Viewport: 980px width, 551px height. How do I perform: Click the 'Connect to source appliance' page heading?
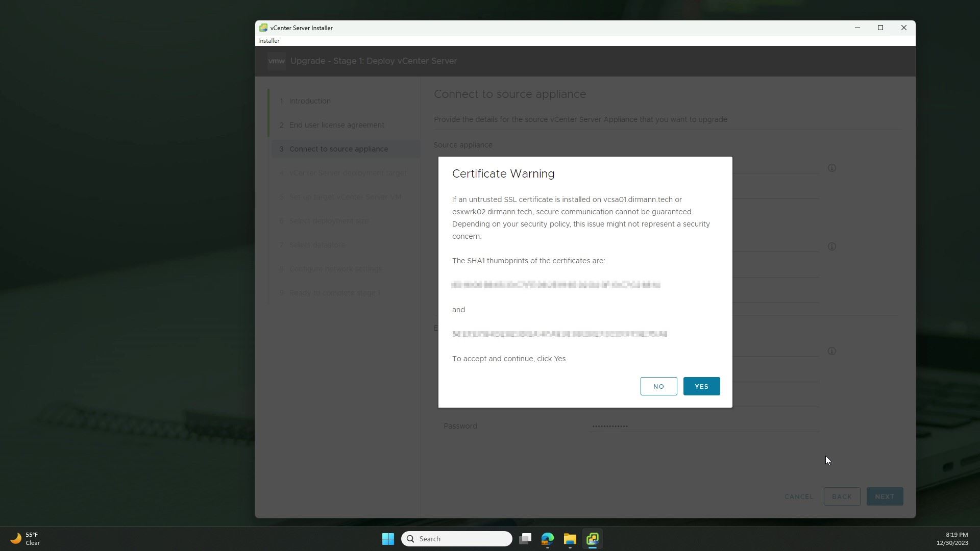click(x=510, y=94)
